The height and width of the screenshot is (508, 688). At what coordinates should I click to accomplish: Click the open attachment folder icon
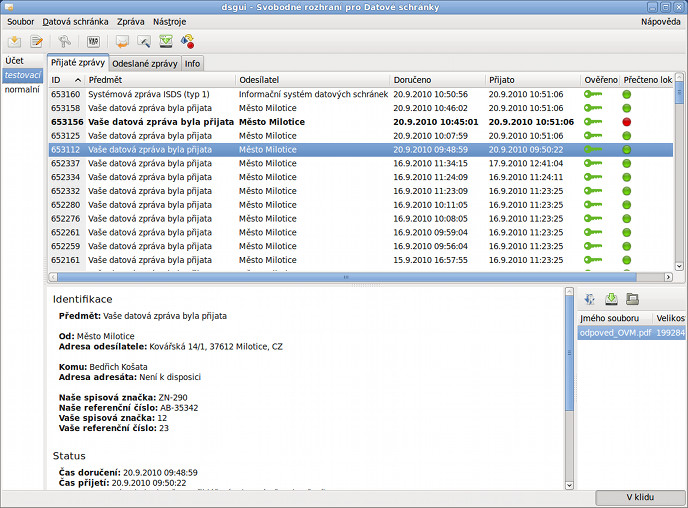click(x=632, y=299)
